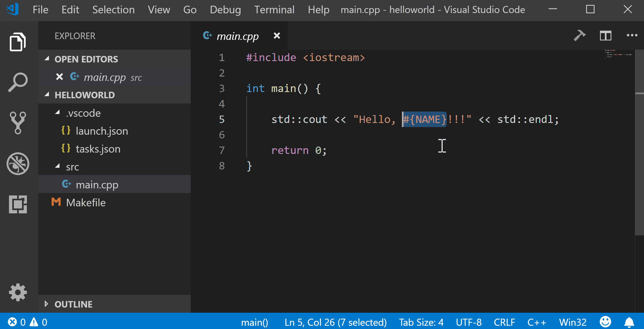Open the More Actions ellipsis menu
This screenshot has width=644, height=329.
(632, 36)
